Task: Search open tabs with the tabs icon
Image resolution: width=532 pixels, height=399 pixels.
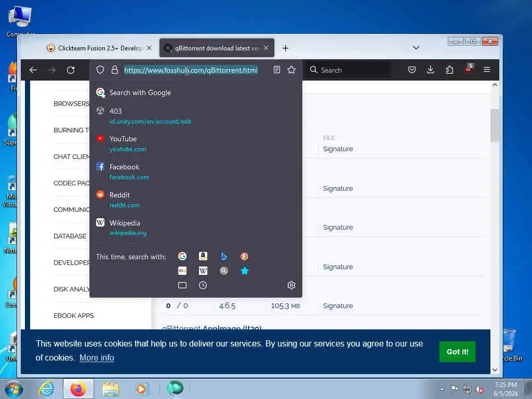Action: 182,285
